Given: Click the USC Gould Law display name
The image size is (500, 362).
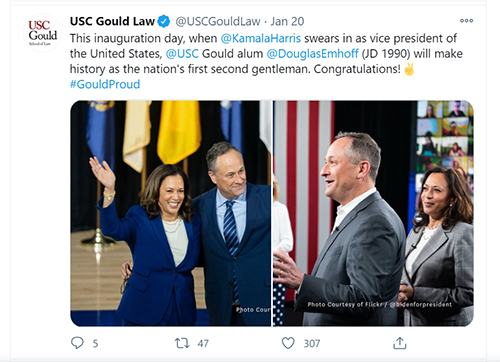Looking at the screenshot, I should click(112, 21).
